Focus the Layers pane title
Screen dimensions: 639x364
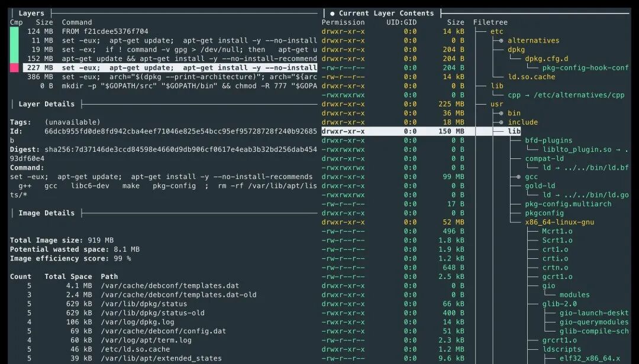pyautogui.click(x=31, y=14)
